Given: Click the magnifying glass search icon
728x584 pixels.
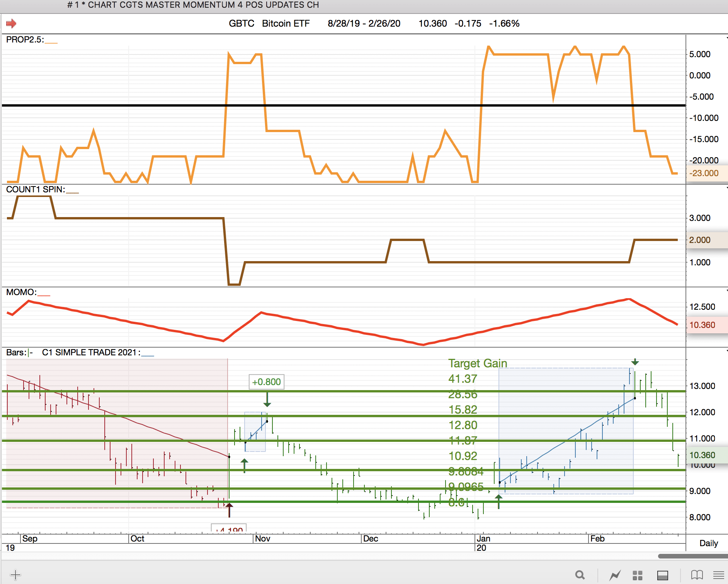Looking at the screenshot, I should (x=580, y=575).
